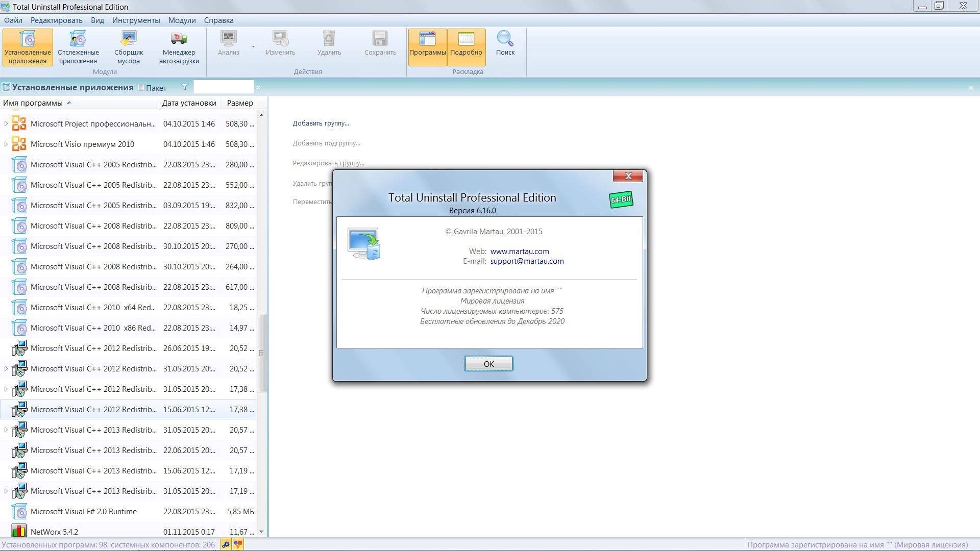Open the Модули menu
The width and height of the screenshot is (980, 551).
point(182,20)
